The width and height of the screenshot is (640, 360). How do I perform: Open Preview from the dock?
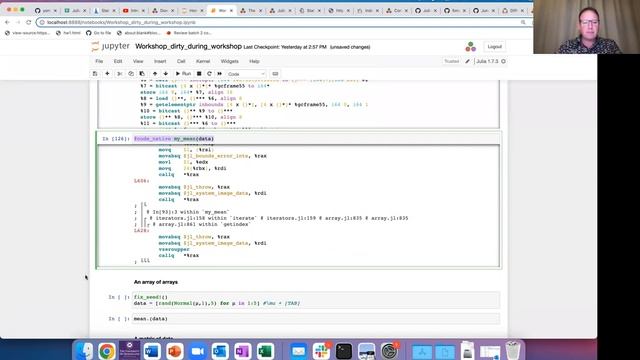pos(366,351)
